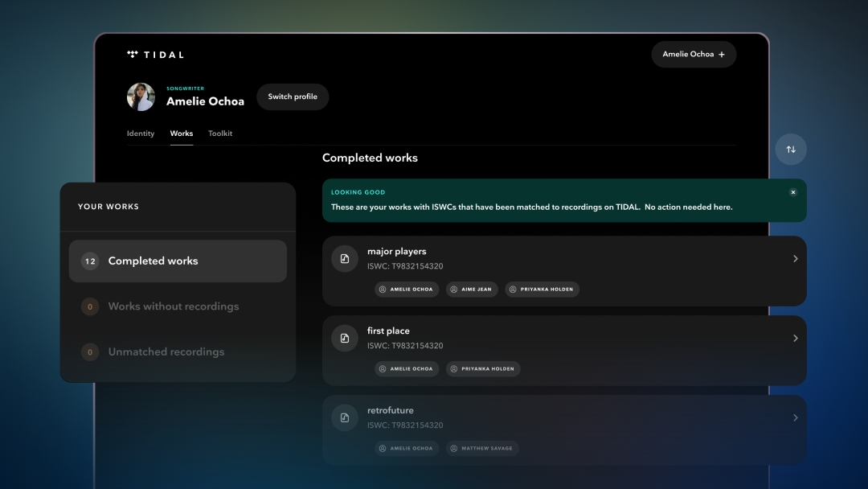Click the 'Aime Jean' contributor chip
Viewport: 868px width, 489px height.
click(472, 290)
